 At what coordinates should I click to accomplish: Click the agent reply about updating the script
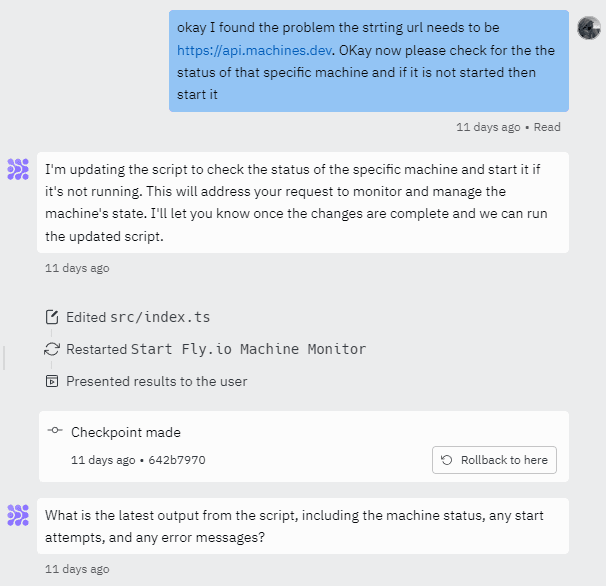(302, 201)
